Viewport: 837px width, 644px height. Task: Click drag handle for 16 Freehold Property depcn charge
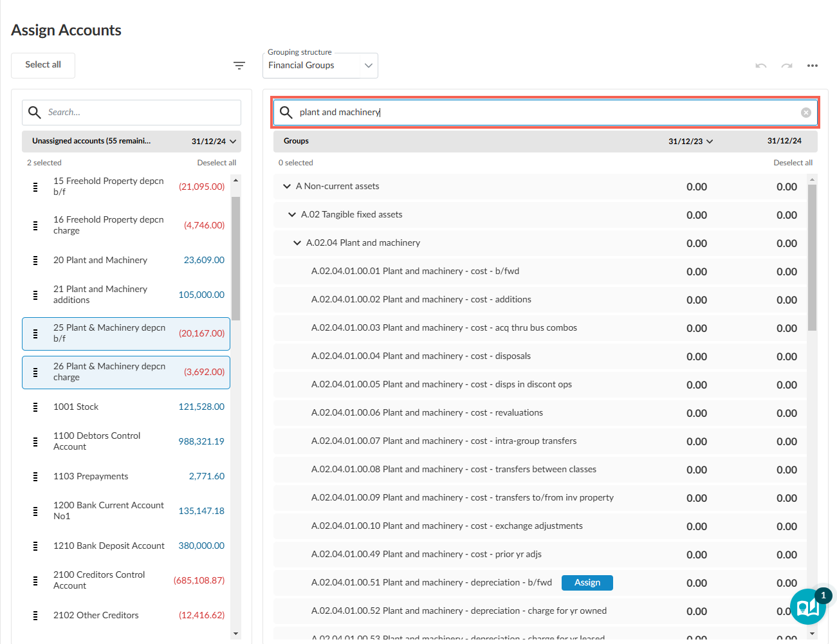click(x=35, y=225)
